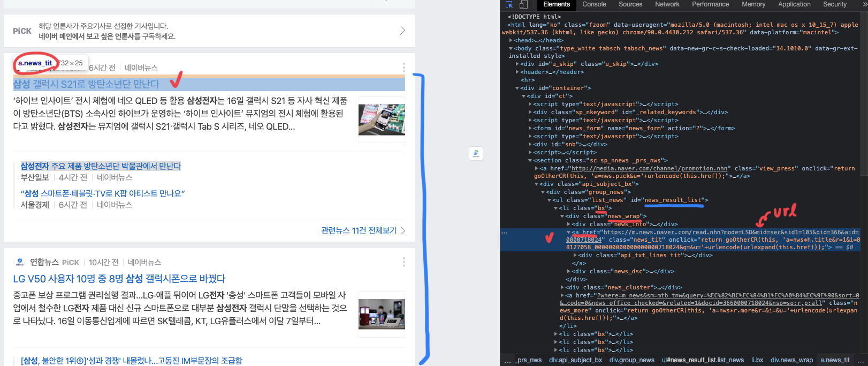
Task: Expand the div#snb node
Action: click(x=530, y=144)
